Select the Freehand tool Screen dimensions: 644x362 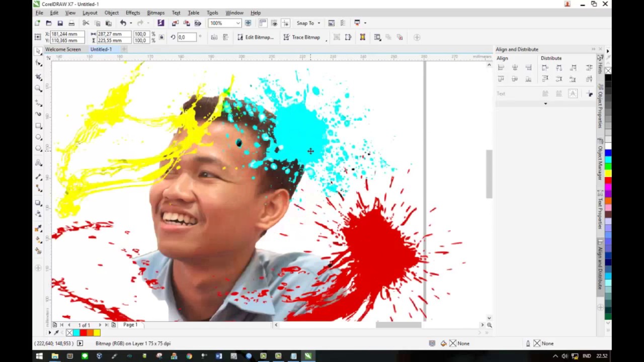(38, 103)
